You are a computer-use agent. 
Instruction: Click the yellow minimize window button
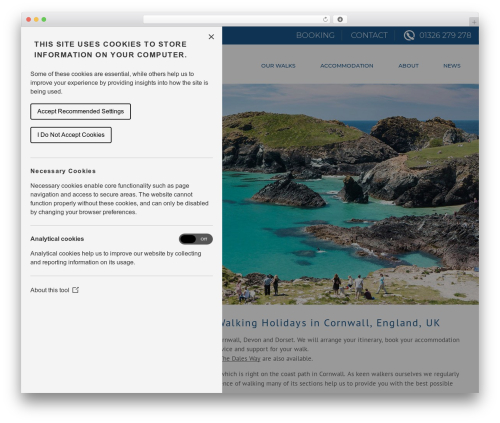pyautogui.click(x=36, y=20)
